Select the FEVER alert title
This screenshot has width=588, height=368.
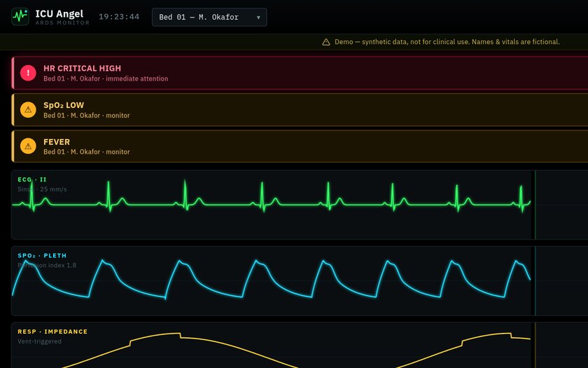57,142
